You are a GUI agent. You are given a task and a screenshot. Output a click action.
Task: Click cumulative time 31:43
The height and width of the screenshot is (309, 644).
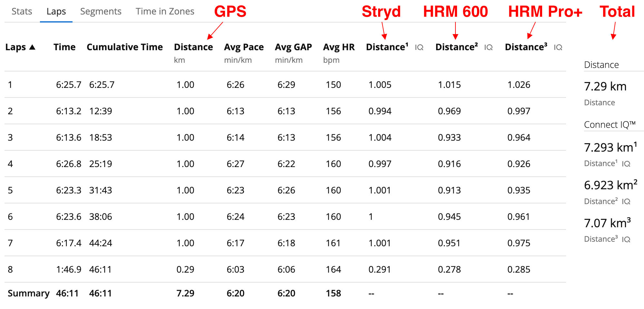coord(101,190)
